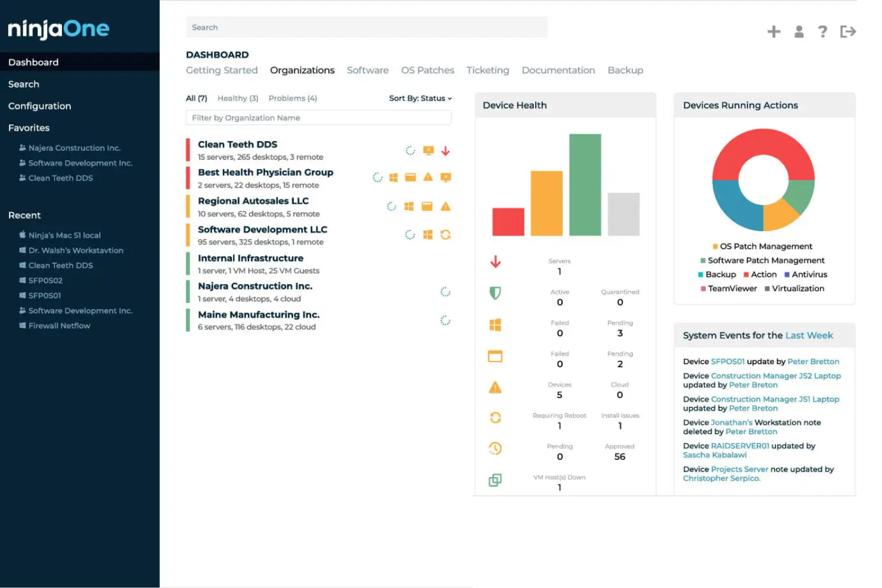Viewport: 882px width, 588px height.
Task: Select the green bar in Device Health chart
Action: coord(585,185)
